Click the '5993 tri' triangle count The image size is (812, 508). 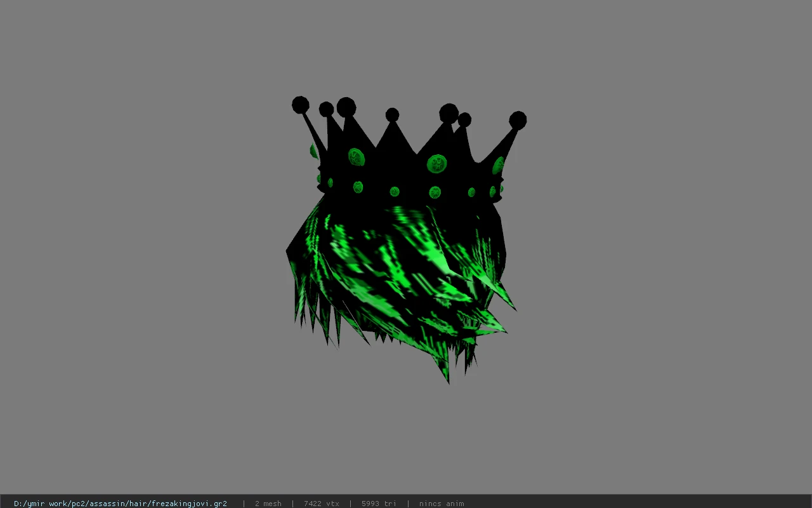tap(379, 504)
